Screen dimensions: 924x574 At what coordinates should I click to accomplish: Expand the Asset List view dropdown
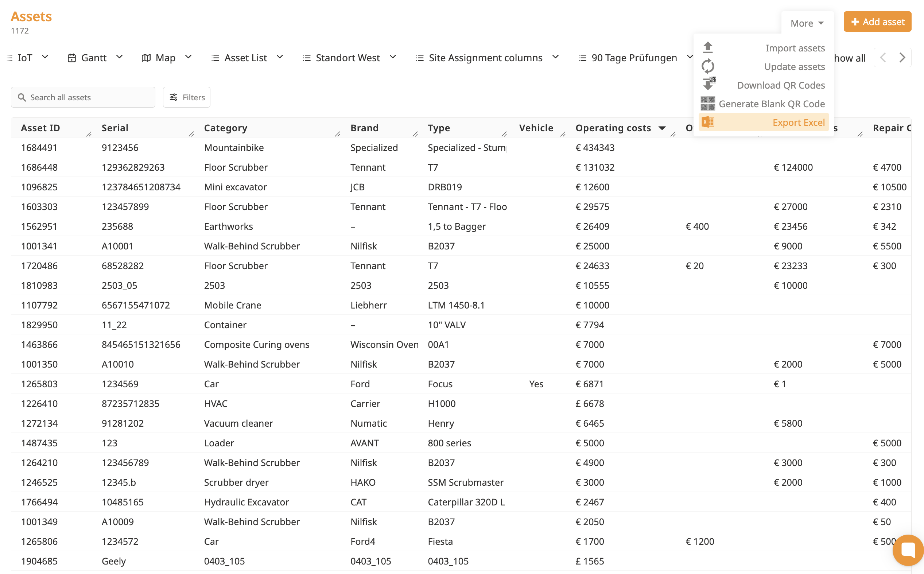click(280, 57)
